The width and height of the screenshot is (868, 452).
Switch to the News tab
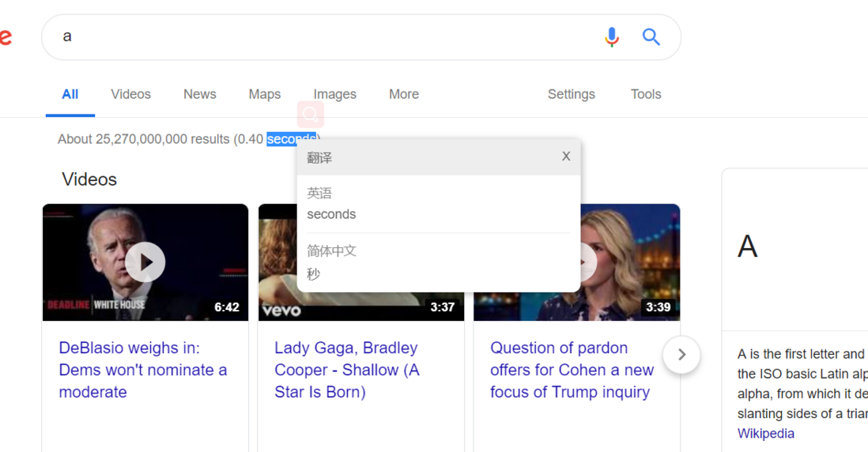(200, 94)
